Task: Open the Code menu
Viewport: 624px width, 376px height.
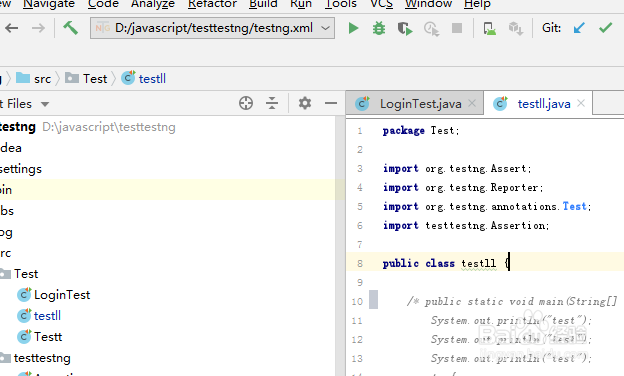Action: (x=103, y=4)
